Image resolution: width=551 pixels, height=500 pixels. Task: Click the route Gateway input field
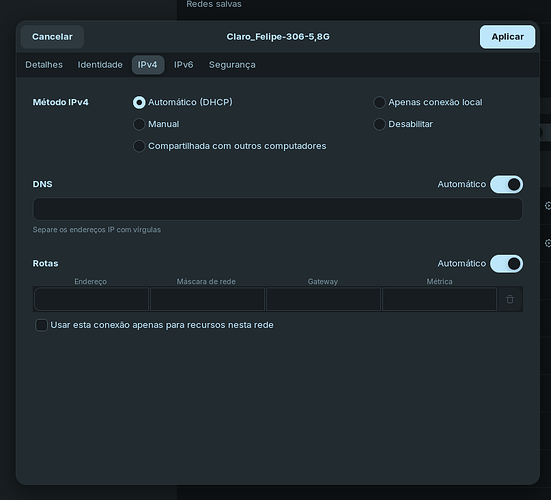pyautogui.click(x=323, y=299)
